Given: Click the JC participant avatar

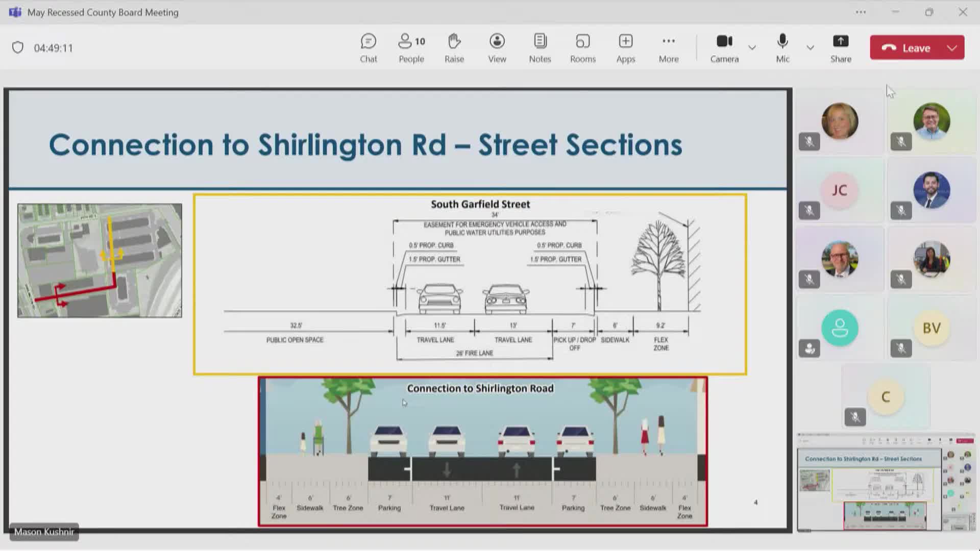Looking at the screenshot, I should [839, 190].
